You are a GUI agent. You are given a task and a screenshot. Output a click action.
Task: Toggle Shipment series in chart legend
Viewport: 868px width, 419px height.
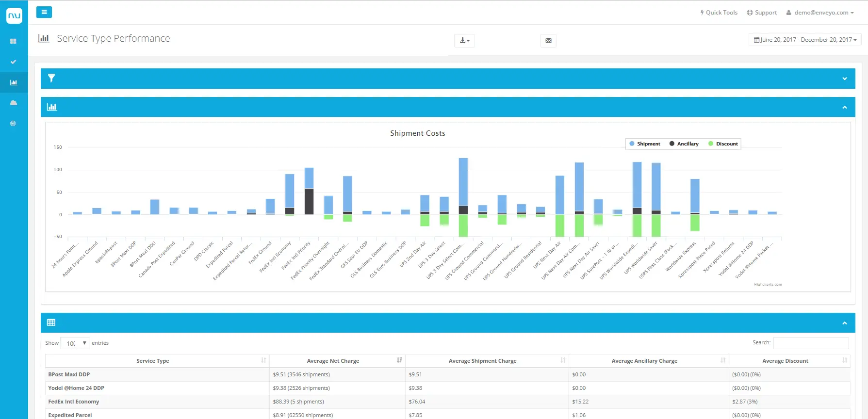pyautogui.click(x=645, y=144)
